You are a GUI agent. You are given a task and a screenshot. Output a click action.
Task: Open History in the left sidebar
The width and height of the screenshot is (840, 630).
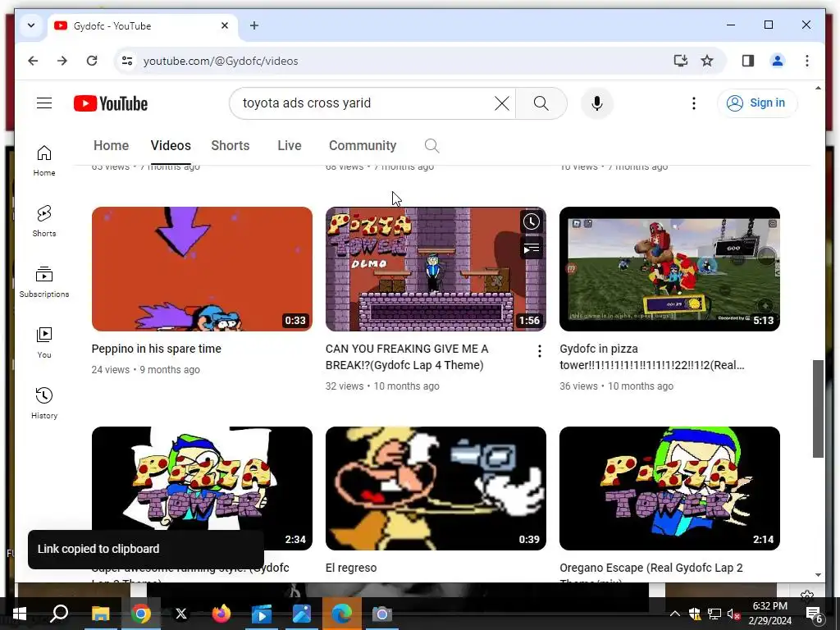click(44, 404)
